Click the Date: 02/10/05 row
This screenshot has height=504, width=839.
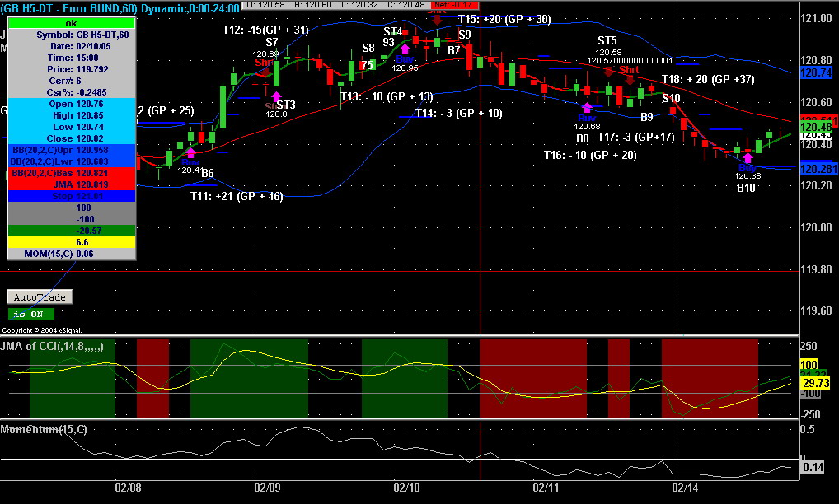tap(71, 46)
